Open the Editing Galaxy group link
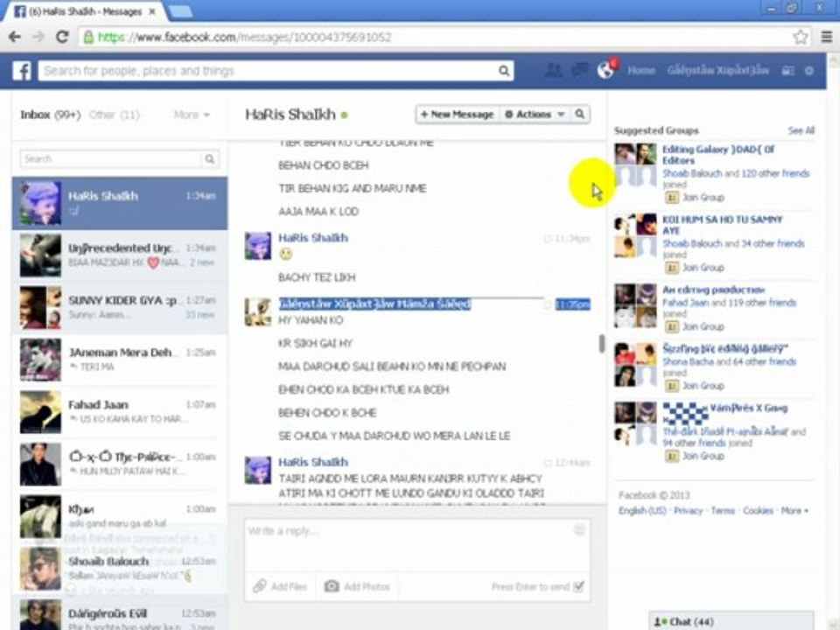 (717, 155)
